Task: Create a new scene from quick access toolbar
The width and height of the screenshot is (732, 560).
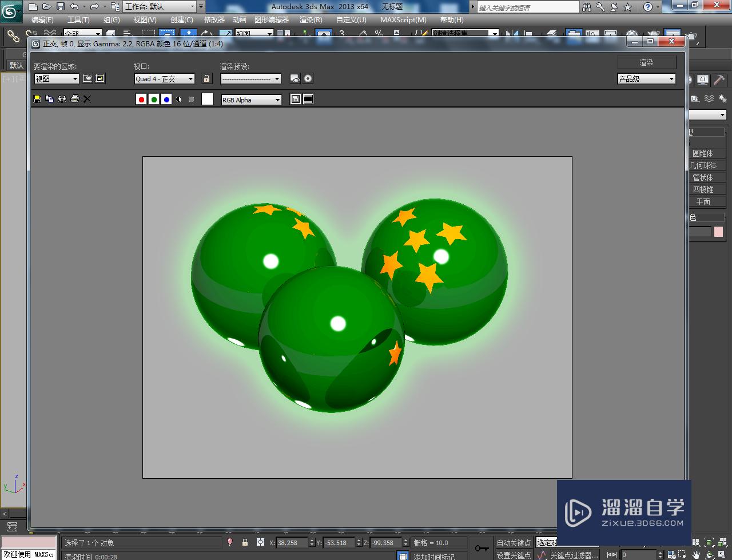Action: [33, 7]
